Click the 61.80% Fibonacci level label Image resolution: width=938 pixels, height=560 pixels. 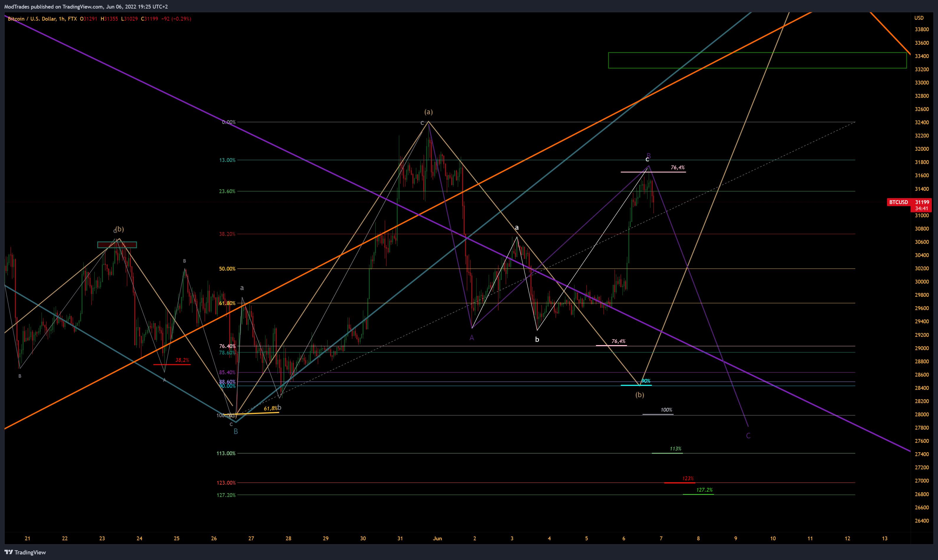(x=227, y=303)
